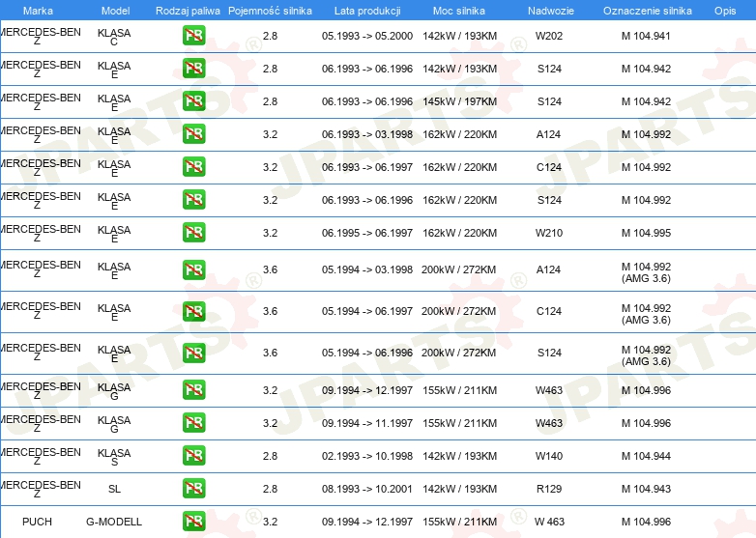Click the KLASA S model cell
The image size is (756, 538).
coord(114,456)
